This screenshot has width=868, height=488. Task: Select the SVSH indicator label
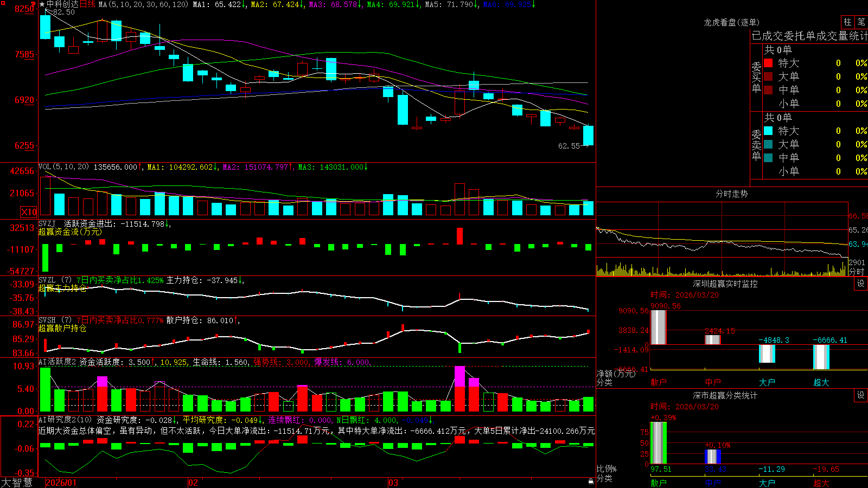[47, 320]
